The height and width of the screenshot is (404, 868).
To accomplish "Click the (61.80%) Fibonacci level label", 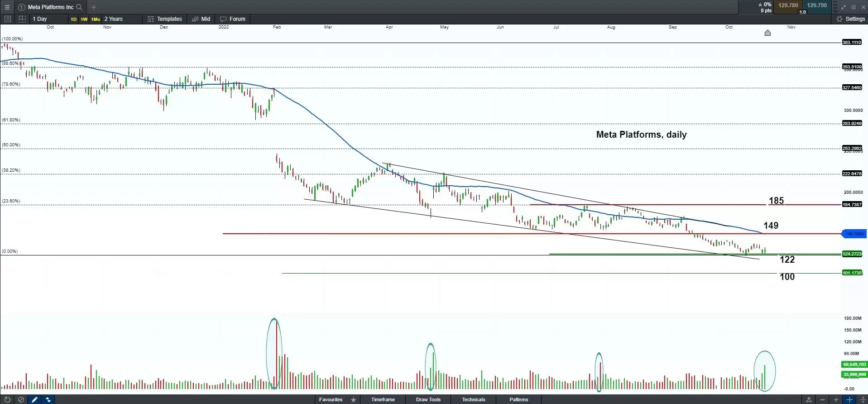I will [x=11, y=120].
